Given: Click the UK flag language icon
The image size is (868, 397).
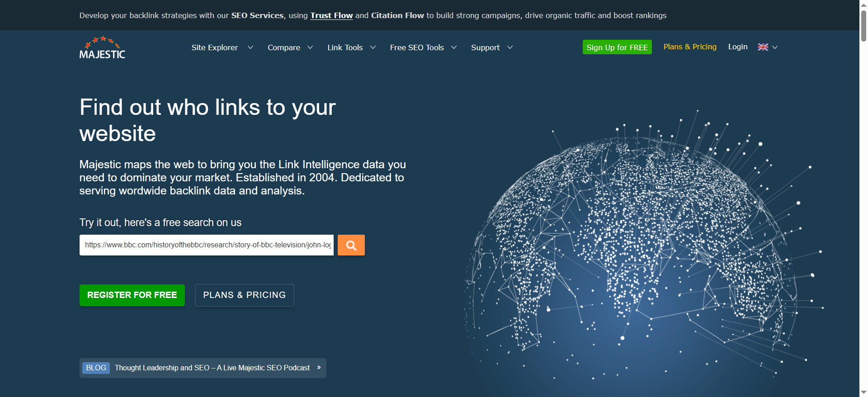Looking at the screenshot, I should (x=763, y=47).
